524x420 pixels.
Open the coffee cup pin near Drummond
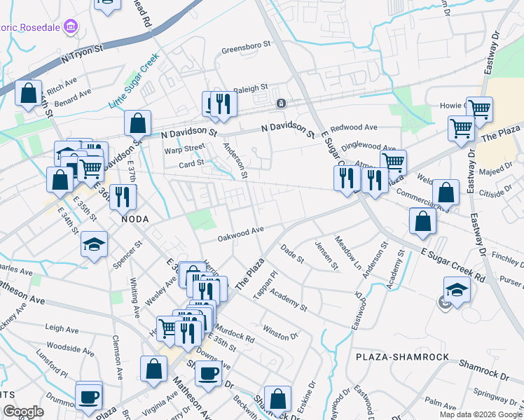click(88, 400)
